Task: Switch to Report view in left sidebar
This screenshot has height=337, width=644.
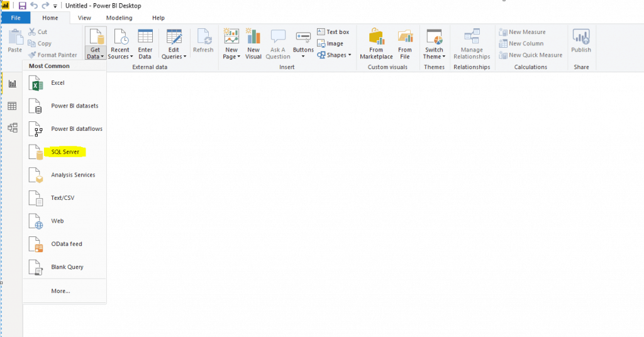Action: [x=12, y=84]
